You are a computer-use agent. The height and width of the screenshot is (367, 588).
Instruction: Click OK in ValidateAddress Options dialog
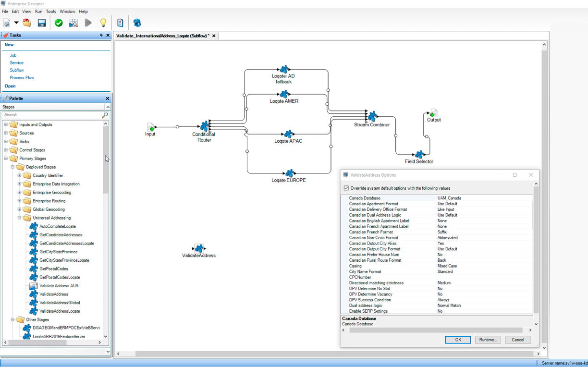click(x=458, y=340)
